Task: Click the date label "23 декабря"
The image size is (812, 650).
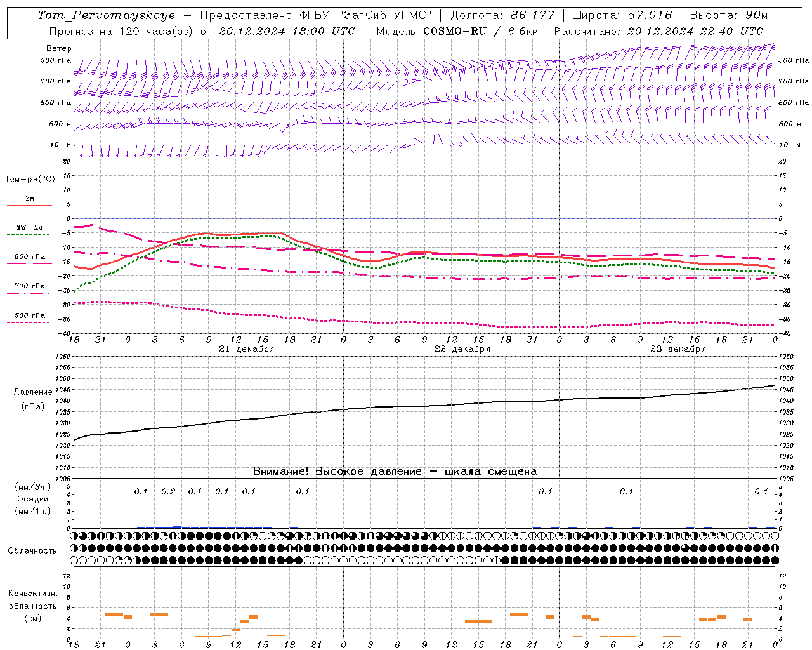Action: pos(678,349)
